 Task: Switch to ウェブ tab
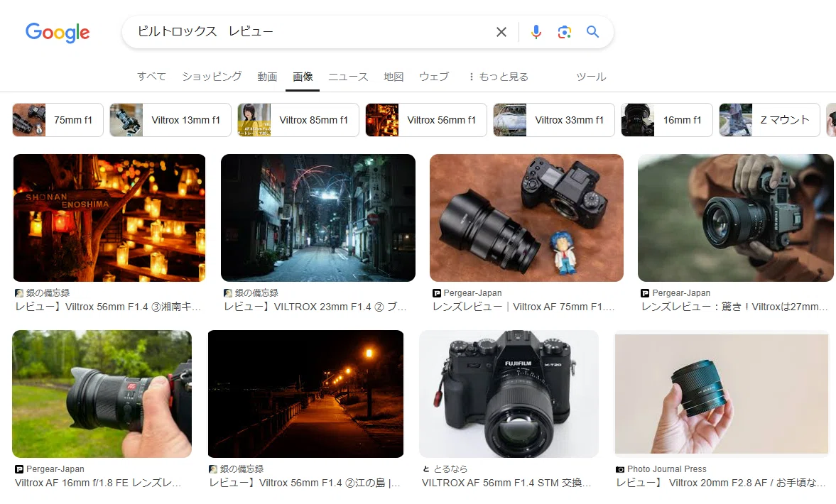pos(434,77)
